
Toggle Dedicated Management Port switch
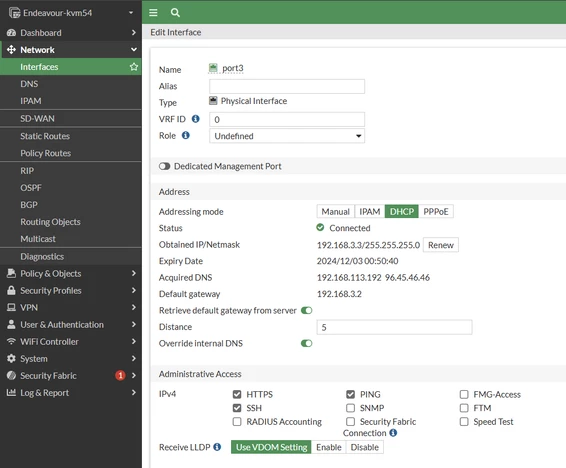164,166
